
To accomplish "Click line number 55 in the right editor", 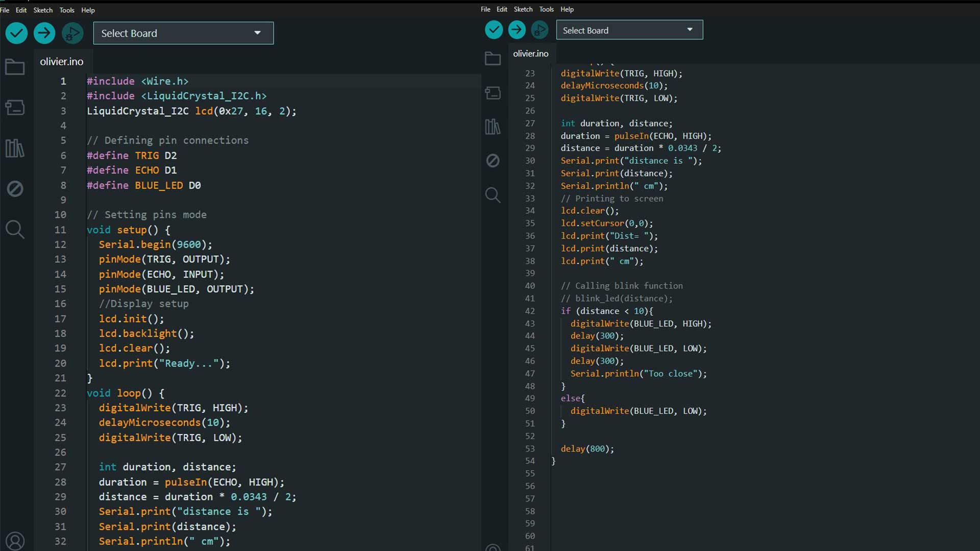I will coord(530,473).
